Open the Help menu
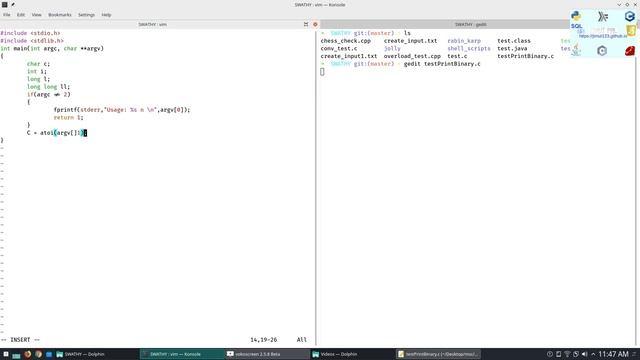 point(106,15)
